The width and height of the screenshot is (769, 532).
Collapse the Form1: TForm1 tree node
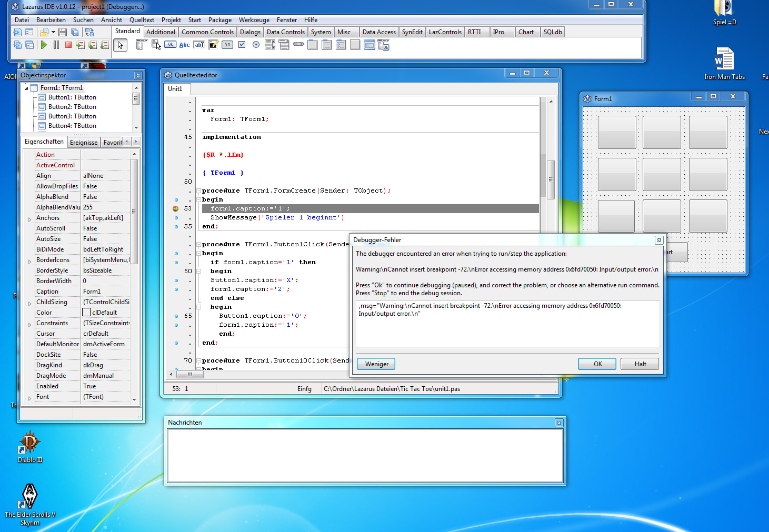(26, 88)
